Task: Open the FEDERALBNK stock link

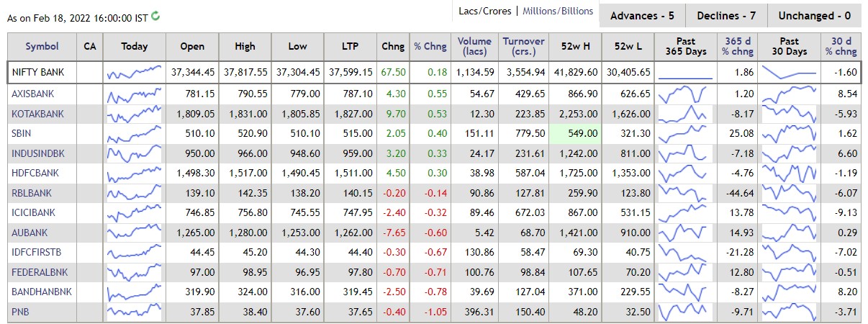Action: 38,272
